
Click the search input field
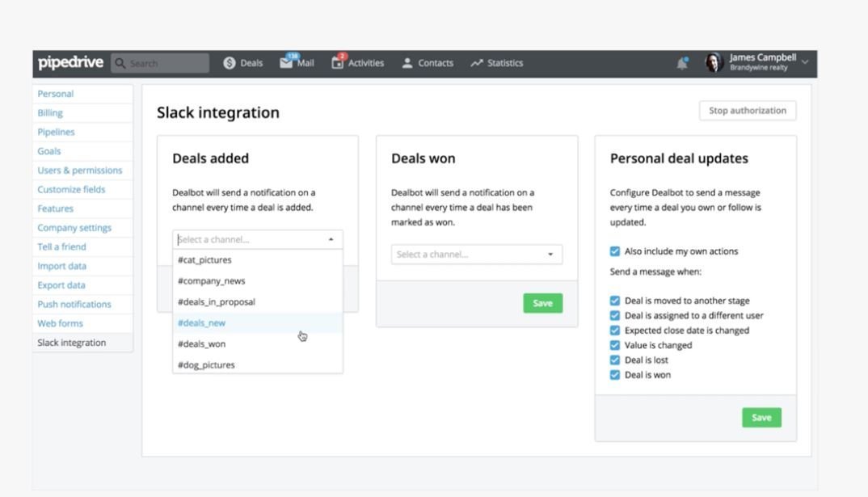point(160,63)
